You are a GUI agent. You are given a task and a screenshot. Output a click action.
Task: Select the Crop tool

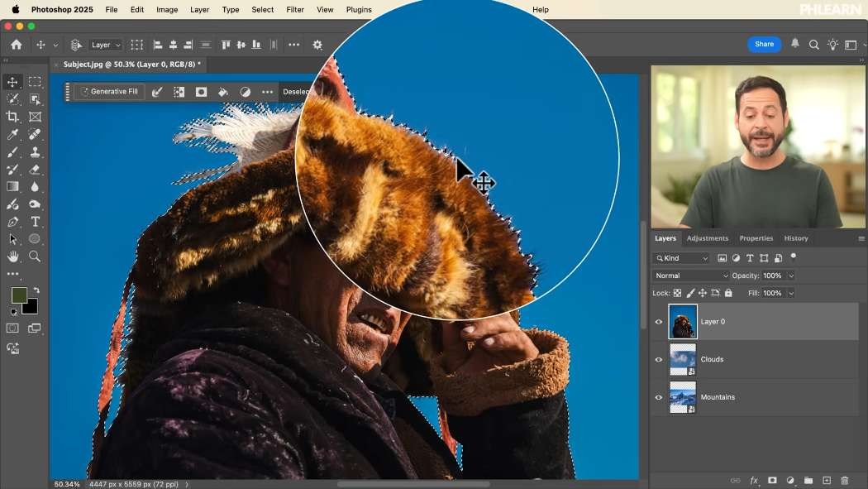coord(12,117)
